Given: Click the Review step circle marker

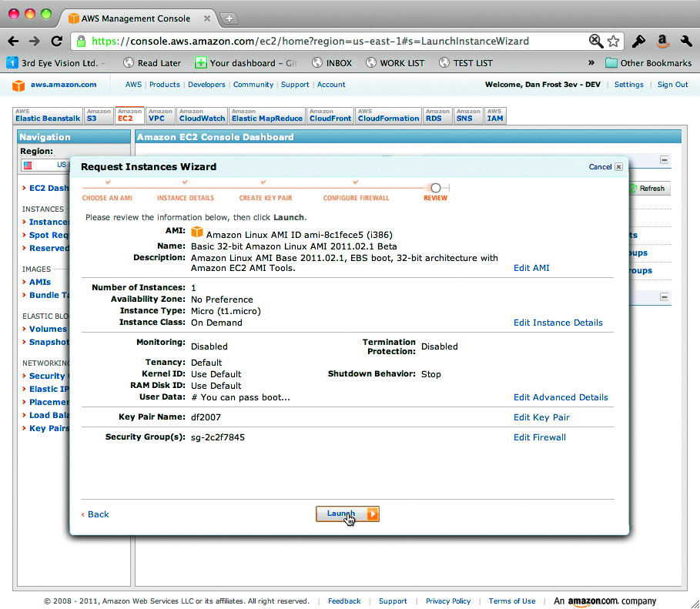Looking at the screenshot, I should click(436, 188).
